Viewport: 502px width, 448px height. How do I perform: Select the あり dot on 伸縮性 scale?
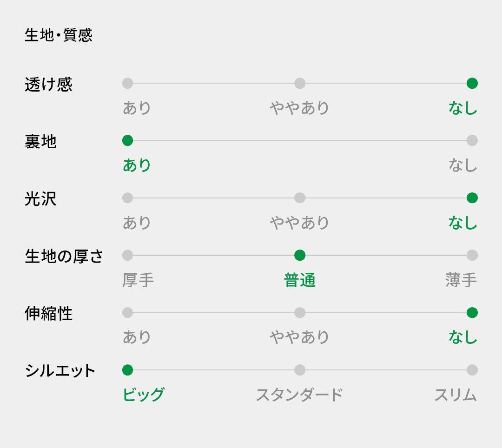pos(127,313)
